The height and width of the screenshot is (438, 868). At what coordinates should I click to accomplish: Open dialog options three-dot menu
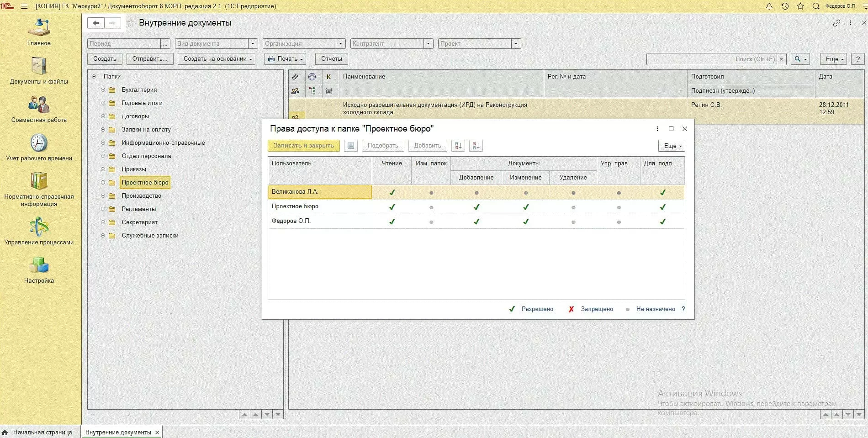coord(657,129)
